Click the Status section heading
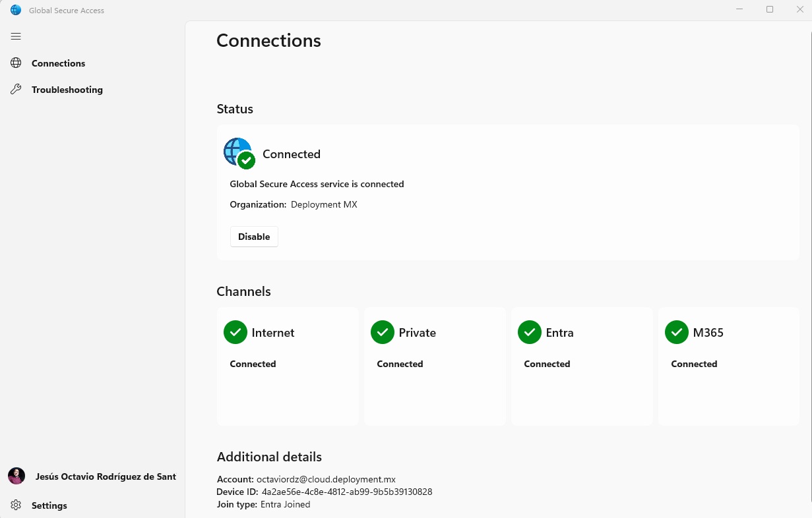 [235, 109]
